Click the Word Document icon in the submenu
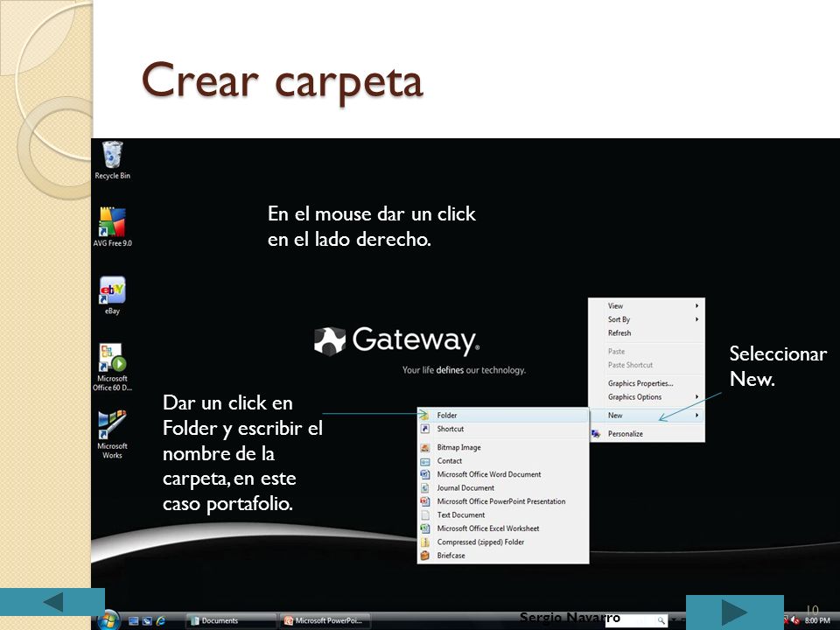The width and height of the screenshot is (840, 630). [x=425, y=474]
